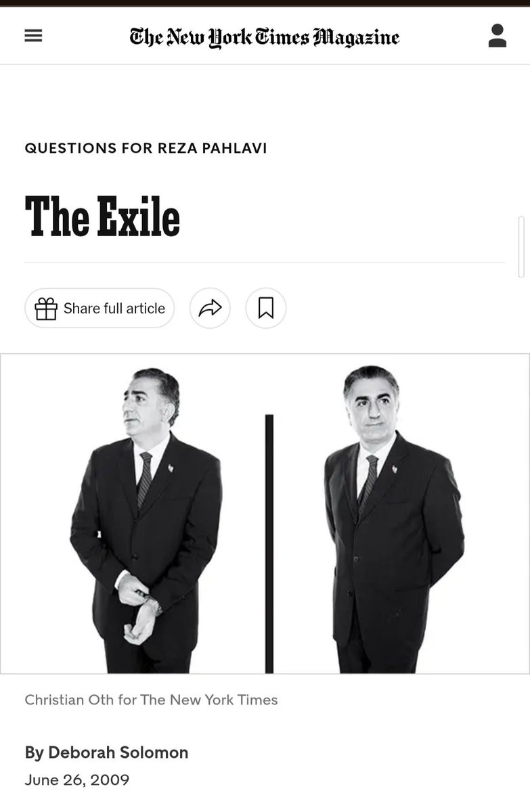Open the hamburger navigation menu
Viewport: 530px width, 812px height.
(x=33, y=36)
